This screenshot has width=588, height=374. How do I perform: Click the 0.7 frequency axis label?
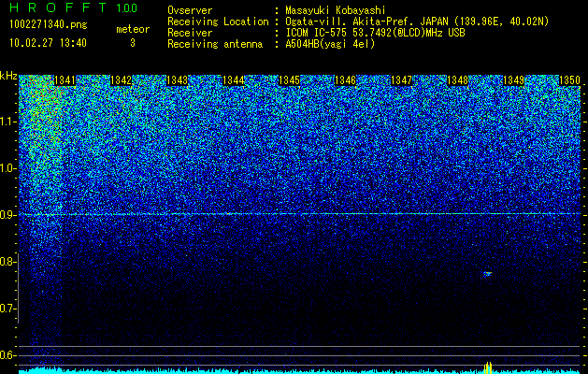(7, 309)
